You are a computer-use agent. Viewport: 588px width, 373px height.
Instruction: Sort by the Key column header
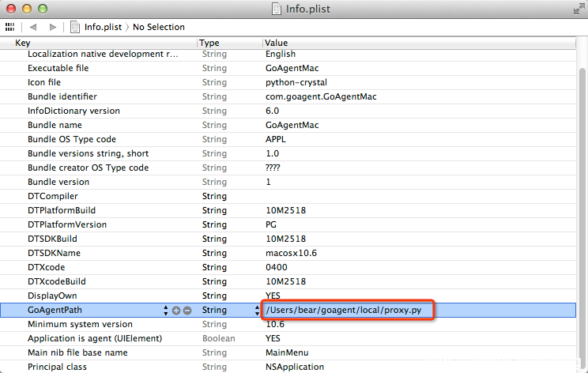click(x=23, y=42)
